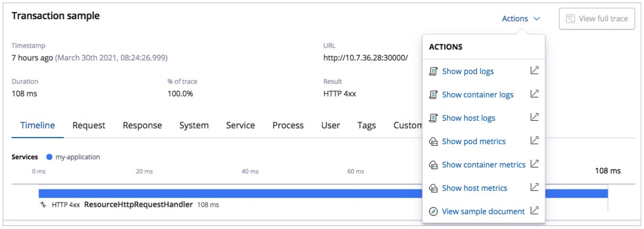
Task: Click the my-application service legend label
Action: pyautogui.click(x=78, y=157)
